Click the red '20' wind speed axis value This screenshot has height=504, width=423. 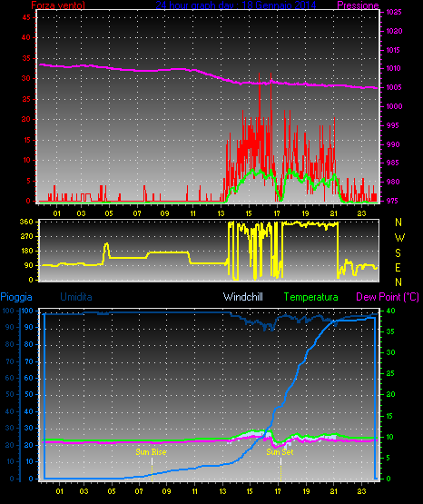point(26,119)
